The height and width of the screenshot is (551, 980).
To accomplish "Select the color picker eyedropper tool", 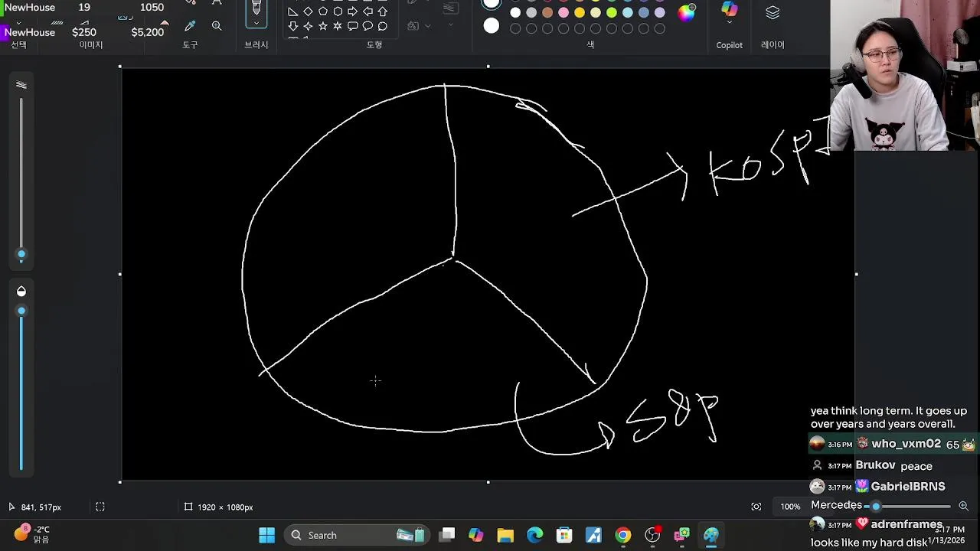I will 190,26.
